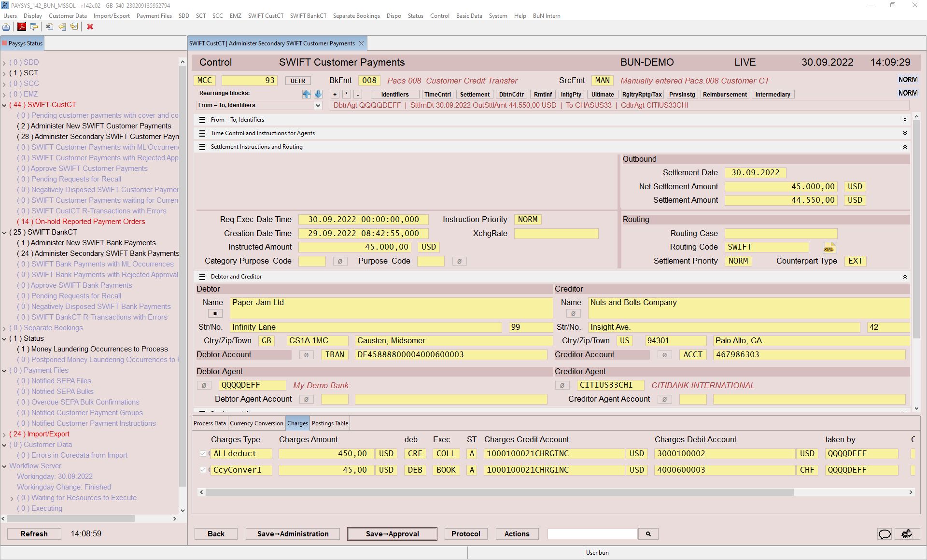Collapse the SWIFT BankCT tree node
The width and height of the screenshot is (927, 560).
point(4,233)
